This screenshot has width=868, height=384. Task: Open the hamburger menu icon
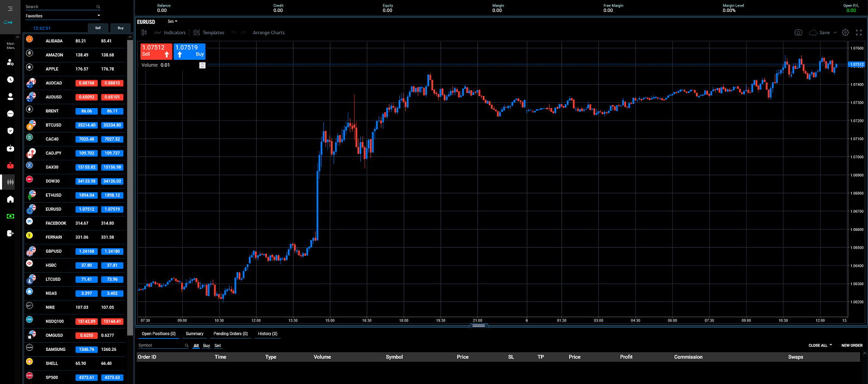click(10, 9)
